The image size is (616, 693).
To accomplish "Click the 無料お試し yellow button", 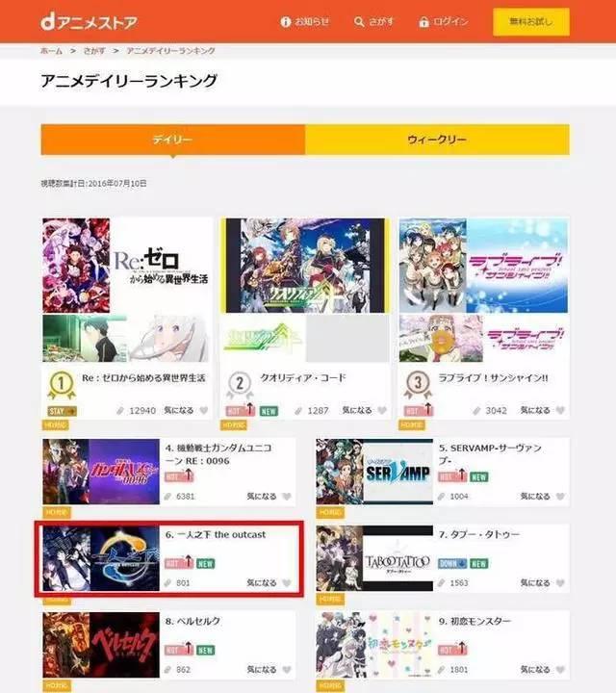I will click(x=531, y=21).
